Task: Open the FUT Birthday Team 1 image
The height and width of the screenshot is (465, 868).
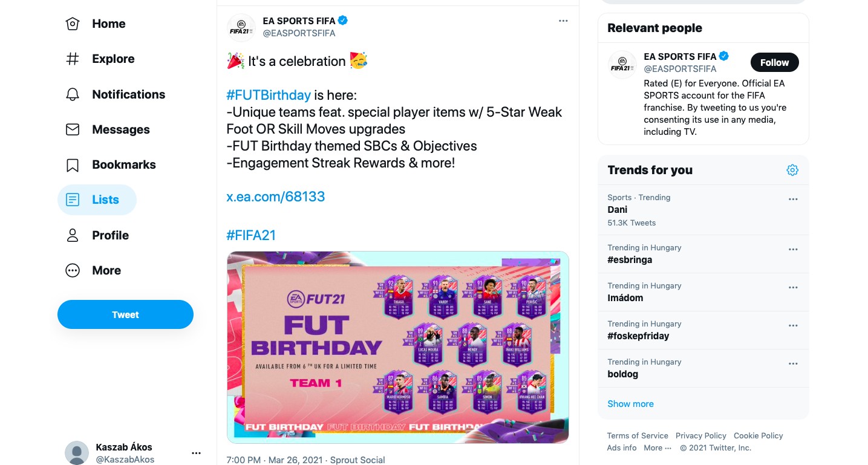Action: point(397,347)
